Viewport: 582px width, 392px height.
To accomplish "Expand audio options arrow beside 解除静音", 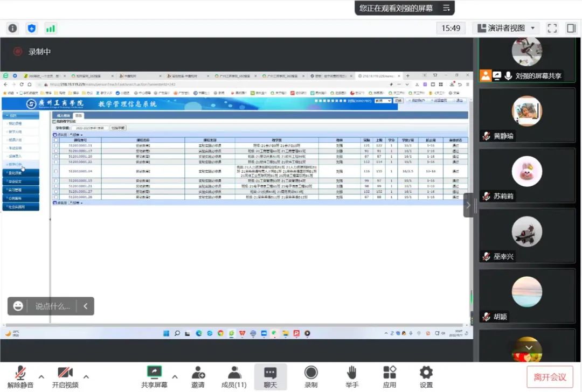I will click(x=41, y=376).
